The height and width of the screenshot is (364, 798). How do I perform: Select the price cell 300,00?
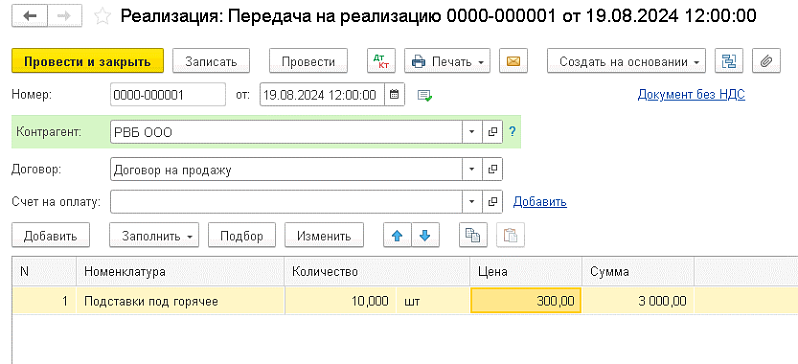(x=526, y=301)
